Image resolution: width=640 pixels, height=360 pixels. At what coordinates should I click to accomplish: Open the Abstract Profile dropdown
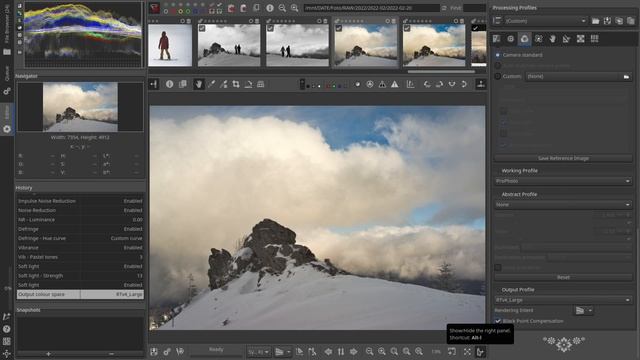(x=563, y=204)
